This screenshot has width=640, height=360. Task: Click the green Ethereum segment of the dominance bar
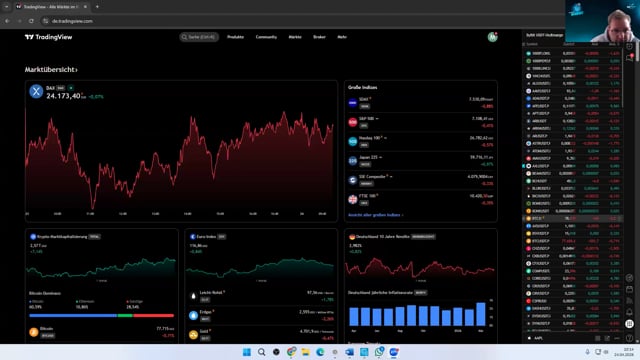pos(125,316)
